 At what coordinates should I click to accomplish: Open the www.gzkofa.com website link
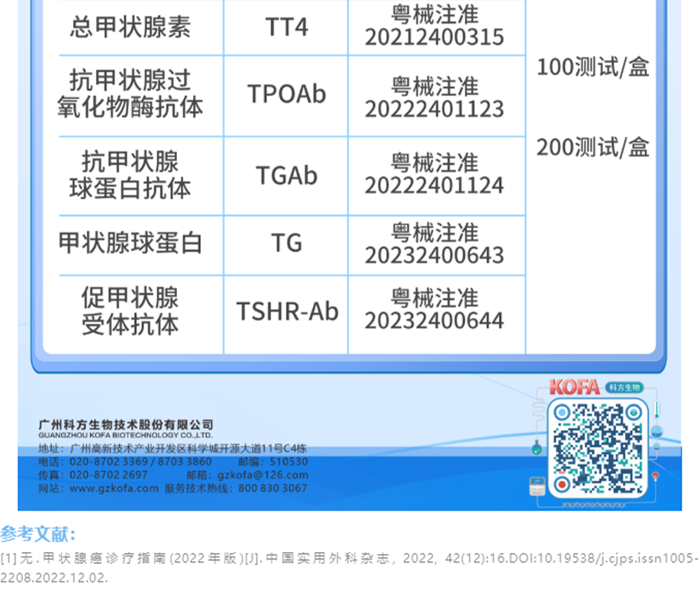point(113,488)
